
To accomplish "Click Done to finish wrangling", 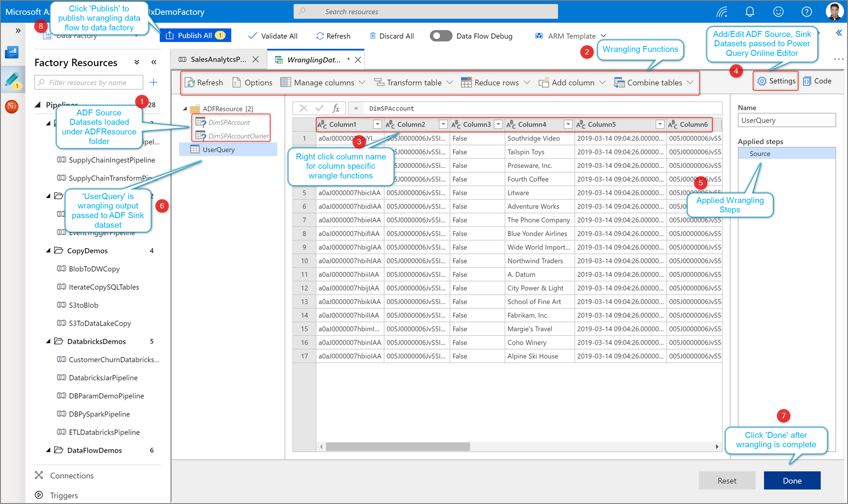I will pyautogui.click(x=792, y=480).
